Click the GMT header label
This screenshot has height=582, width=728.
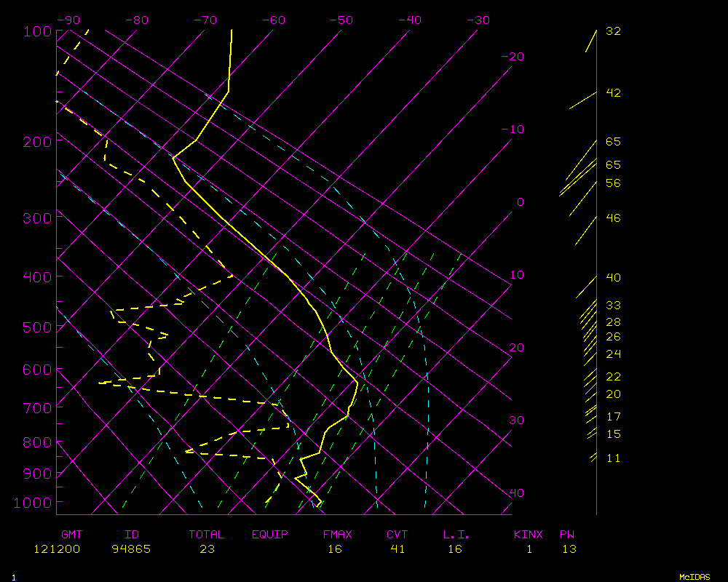71,535
